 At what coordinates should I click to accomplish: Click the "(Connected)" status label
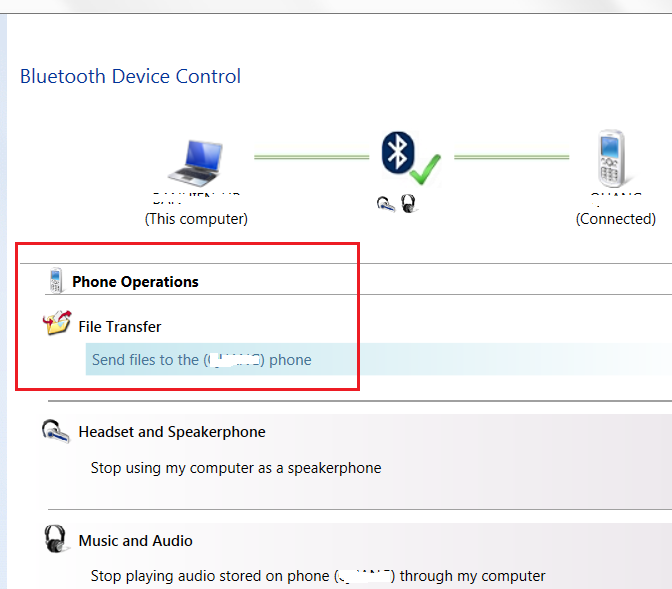tap(615, 219)
